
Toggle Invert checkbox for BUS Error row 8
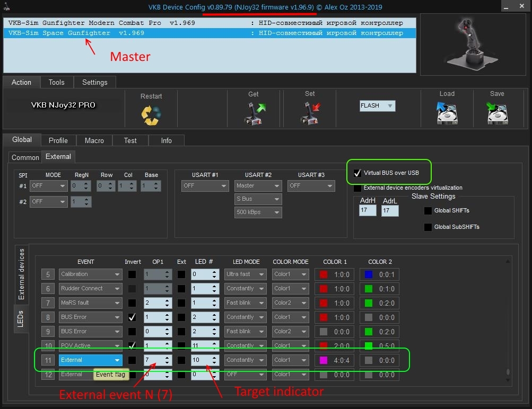click(132, 317)
